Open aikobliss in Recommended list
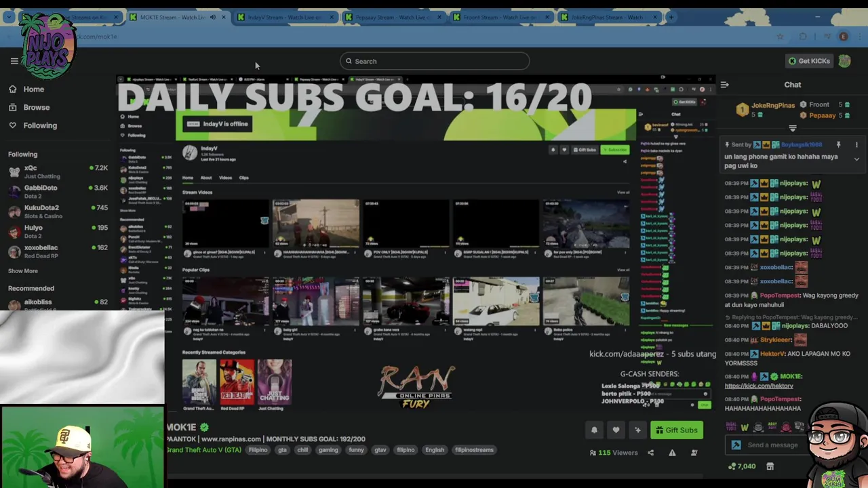 point(58,303)
